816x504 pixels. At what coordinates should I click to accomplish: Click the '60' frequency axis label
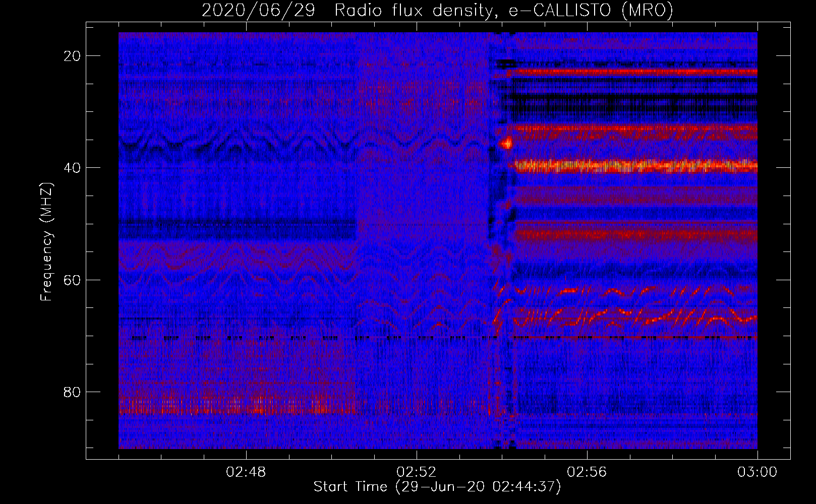(x=73, y=280)
